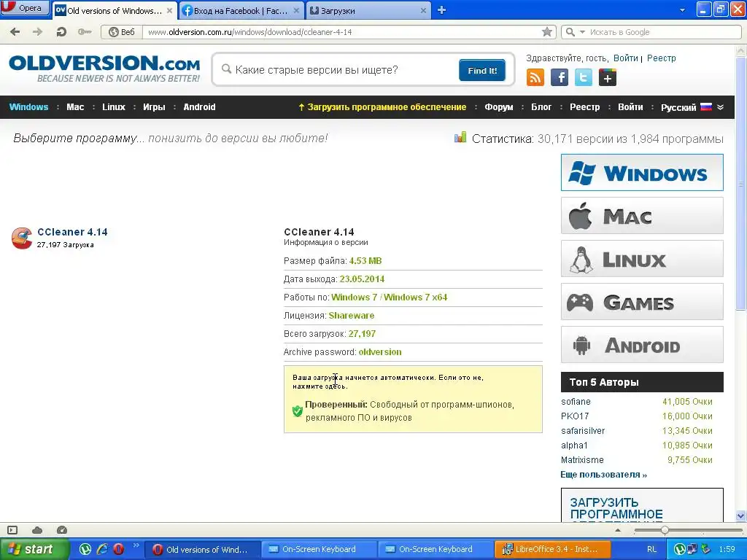Screen dimensions: 747x560
Task: Open author alpha1's profile
Action: coord(574,446)
